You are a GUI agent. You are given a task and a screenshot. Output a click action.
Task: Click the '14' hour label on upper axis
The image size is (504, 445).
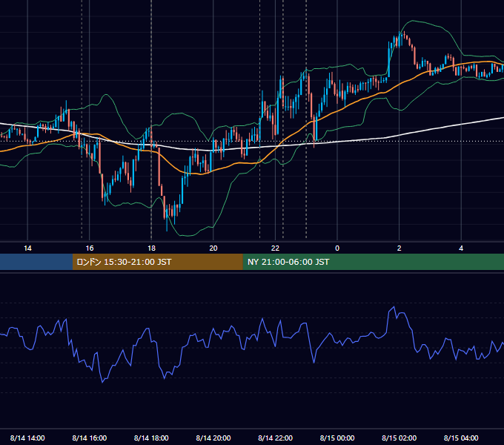point(27,248)
